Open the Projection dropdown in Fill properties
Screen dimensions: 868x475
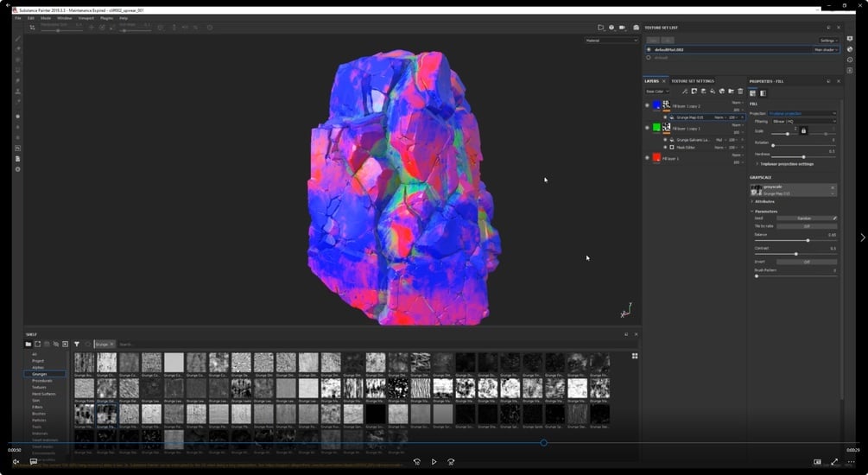point(801,113)
